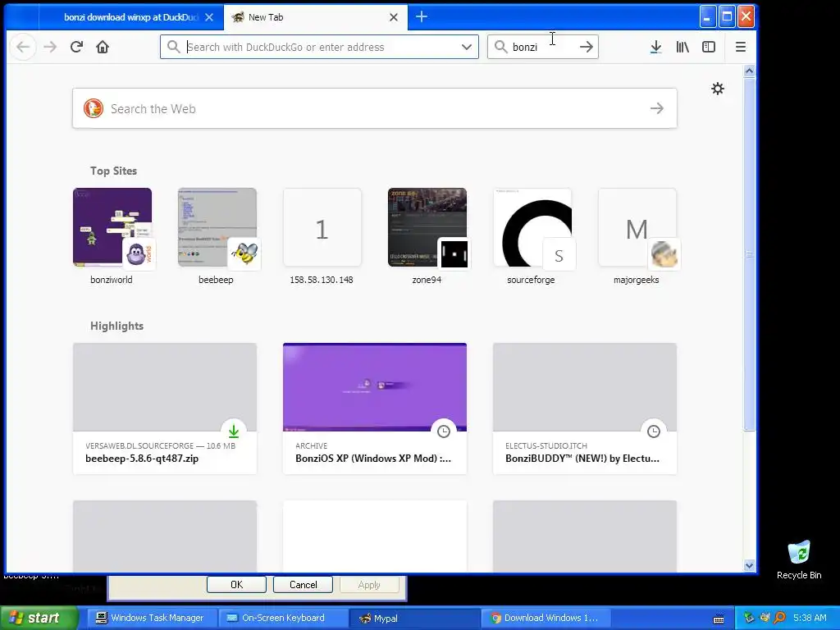Click OK in the background dialog
Viewport: 840px width, 630px height.
[236, 584]
